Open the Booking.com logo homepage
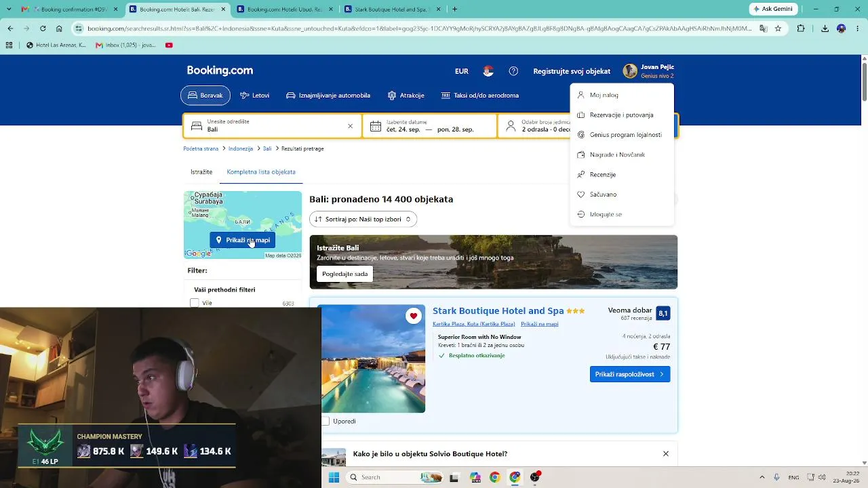This screenshot has height=488, width=868. [220, 70]
